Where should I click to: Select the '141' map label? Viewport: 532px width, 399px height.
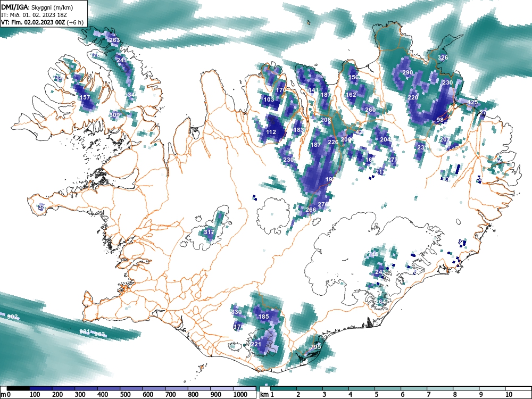tap(313, 90)
